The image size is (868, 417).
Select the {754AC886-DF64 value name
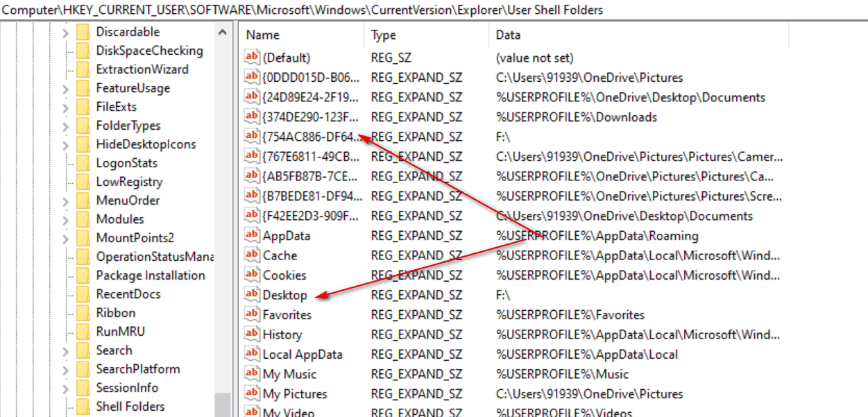click(x=312, y=137)
